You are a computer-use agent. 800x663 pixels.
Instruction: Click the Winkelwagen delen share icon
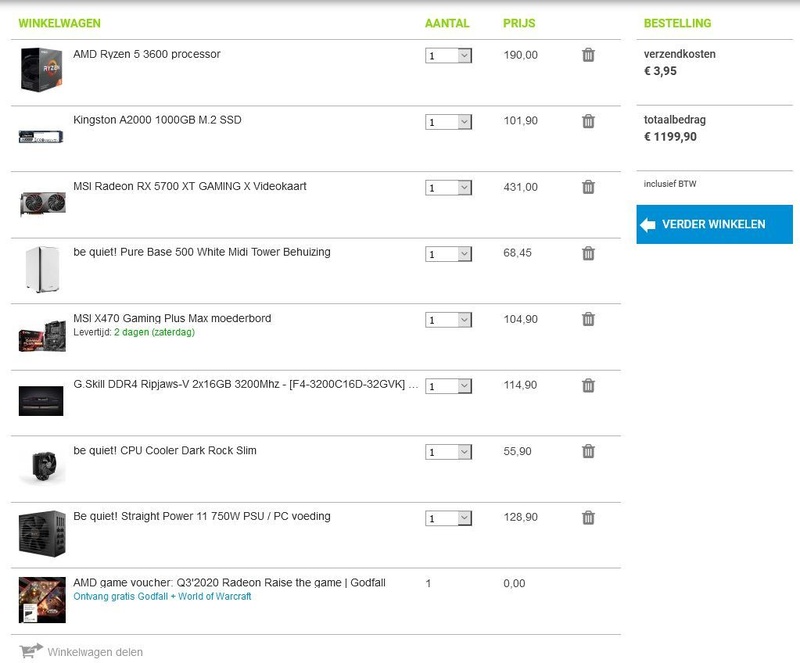point(30,651)
